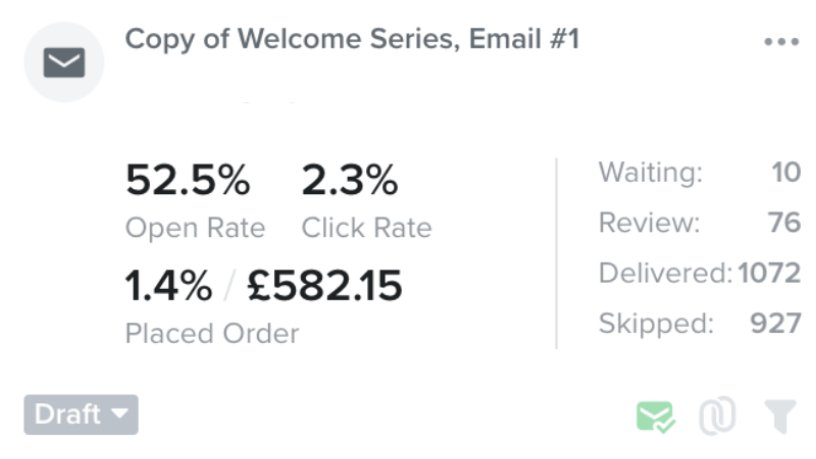816x459 pixels.
Task: Click the Copy of Welcome Series title
Action: click(x=352, y=39)
